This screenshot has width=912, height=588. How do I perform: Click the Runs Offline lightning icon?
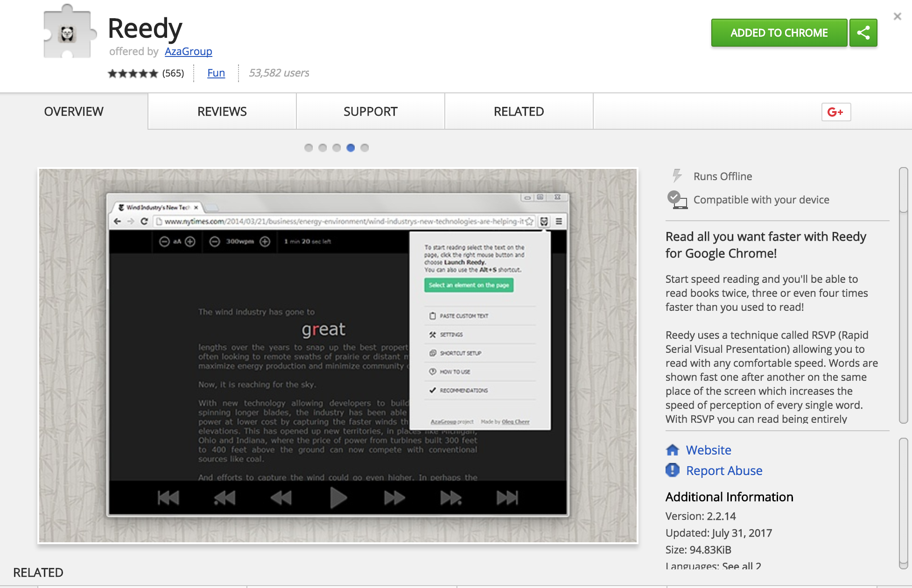point(677,176)
